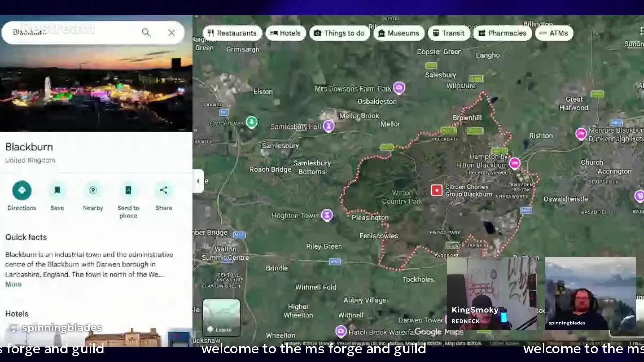Select Hatch Brook Waterfall purple marker
The width and height of the screenshot is (644, 362).
pos(341,331)
